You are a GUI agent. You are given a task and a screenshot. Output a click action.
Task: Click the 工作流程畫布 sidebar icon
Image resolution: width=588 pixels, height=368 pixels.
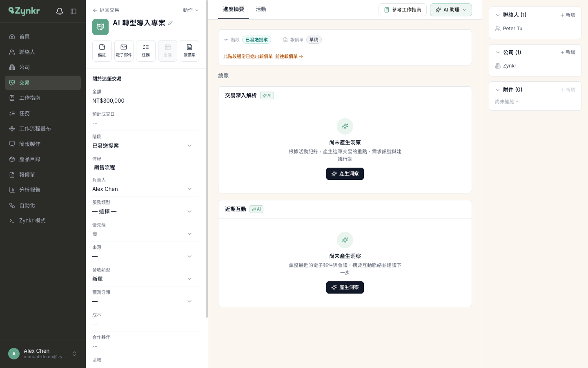pos(12,128)
